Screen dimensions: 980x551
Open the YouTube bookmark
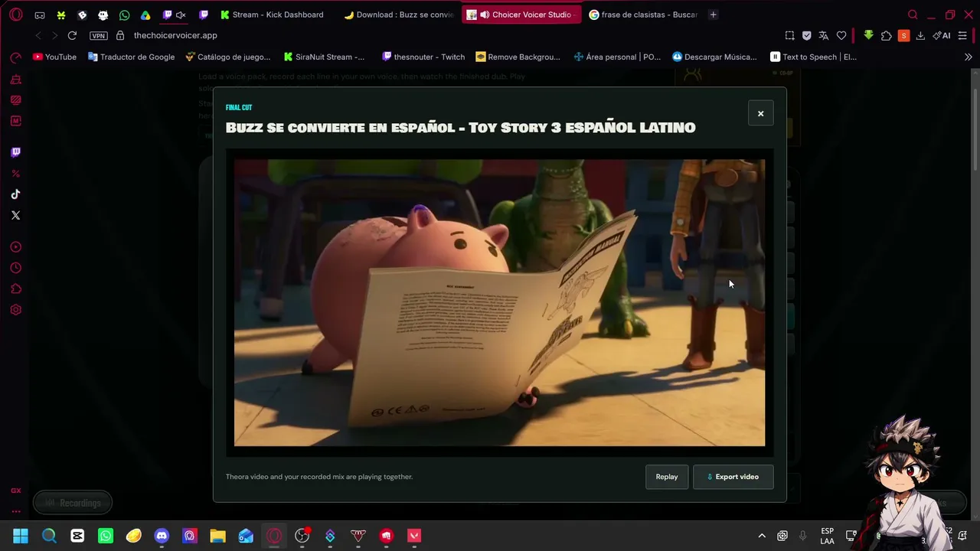(54, 57)
